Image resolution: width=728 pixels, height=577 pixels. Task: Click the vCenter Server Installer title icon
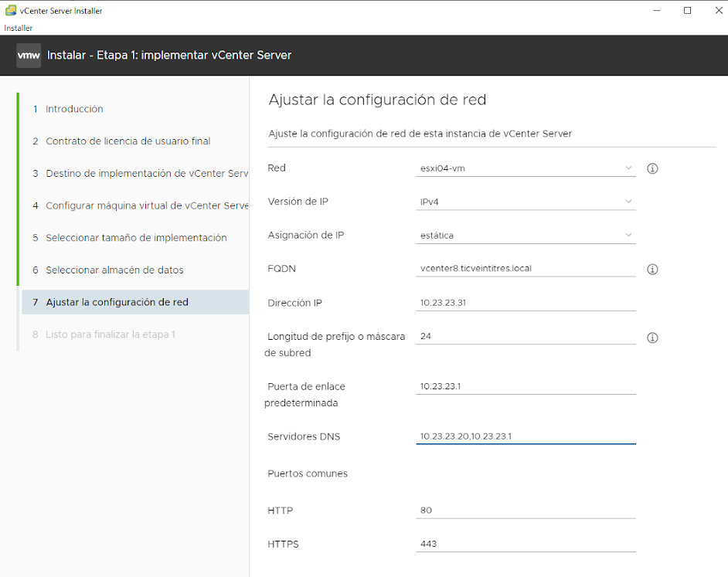(11, 11)
